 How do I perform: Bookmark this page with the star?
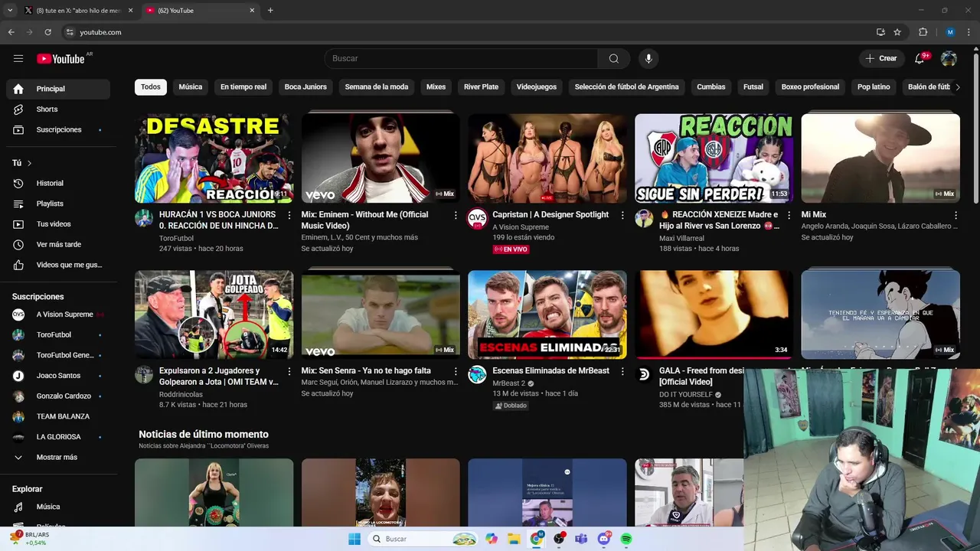(x=897, y=32)
